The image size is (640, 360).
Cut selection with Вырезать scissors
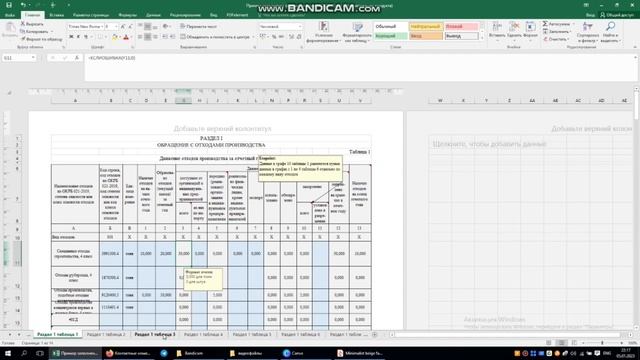32,24
